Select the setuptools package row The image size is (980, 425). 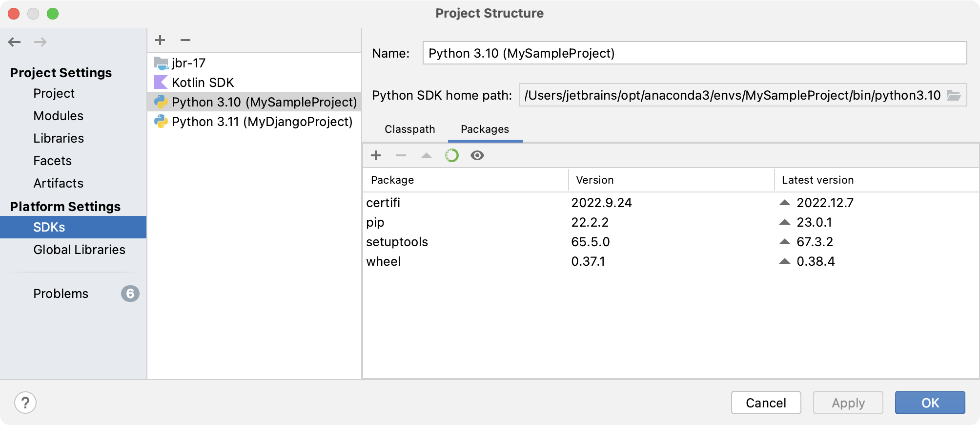pos(397,242)
